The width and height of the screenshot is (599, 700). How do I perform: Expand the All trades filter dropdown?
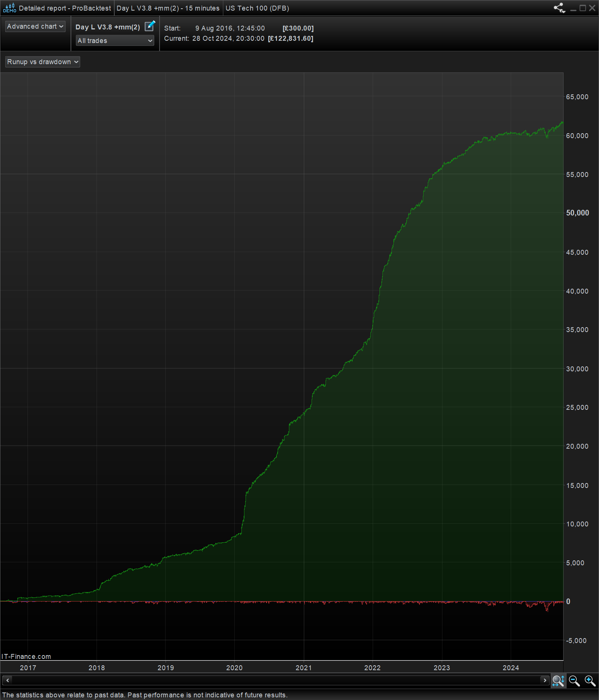point(115,40)
